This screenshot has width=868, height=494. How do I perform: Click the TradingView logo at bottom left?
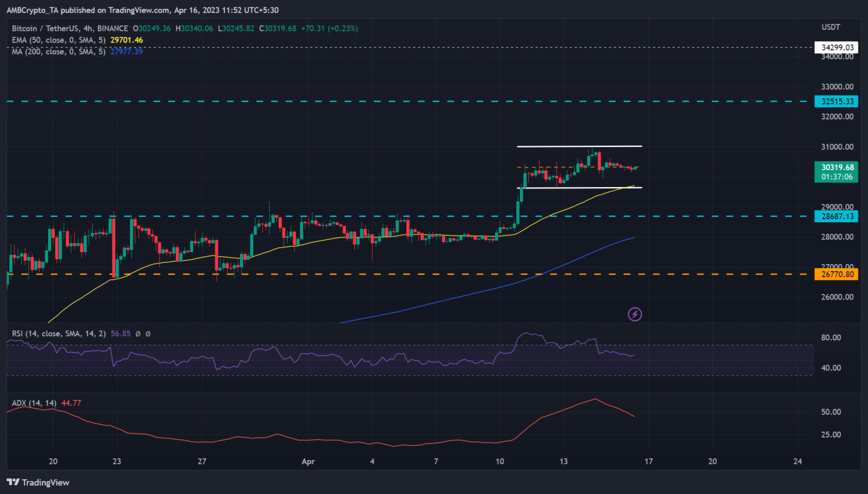coord(38,482)
